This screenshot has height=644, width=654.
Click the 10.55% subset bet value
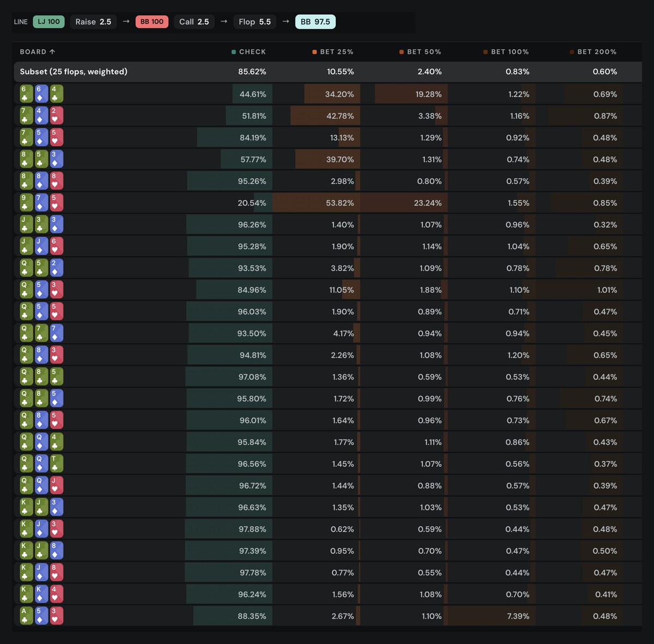pyautogui.click(x=341, y=71)
